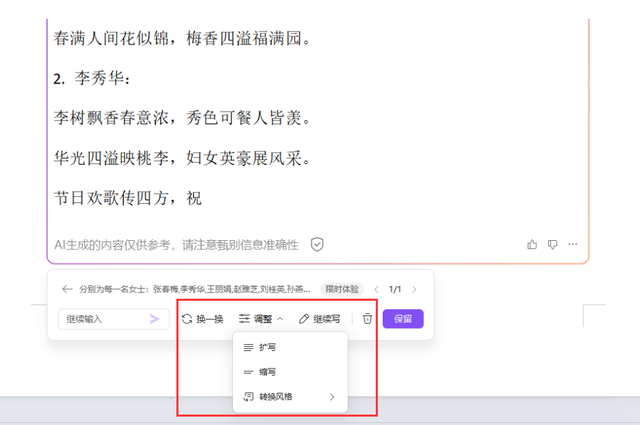This screenshot has width=640, height=425.
Task: Click the line 华光四溢映桃李
Action: click(x=182, y=158)
